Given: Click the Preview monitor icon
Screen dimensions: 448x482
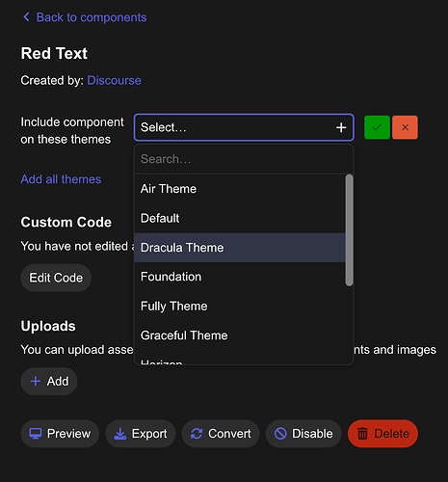Looking at the screenshot, I should (x=36, y=434).
